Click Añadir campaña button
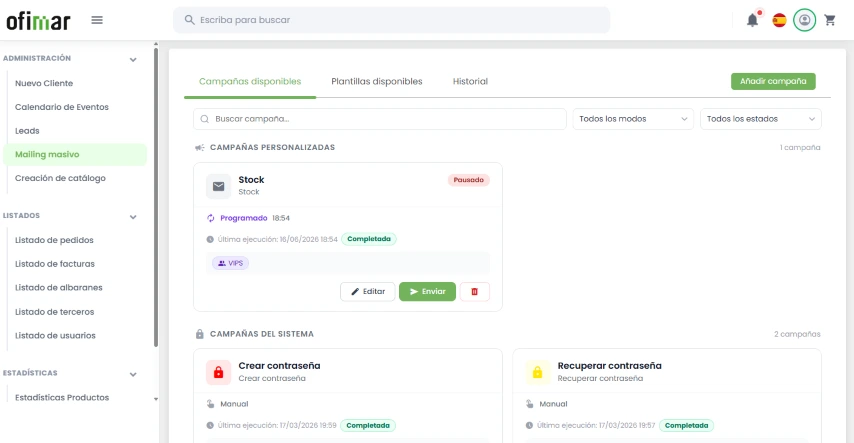 pos(773,81)
